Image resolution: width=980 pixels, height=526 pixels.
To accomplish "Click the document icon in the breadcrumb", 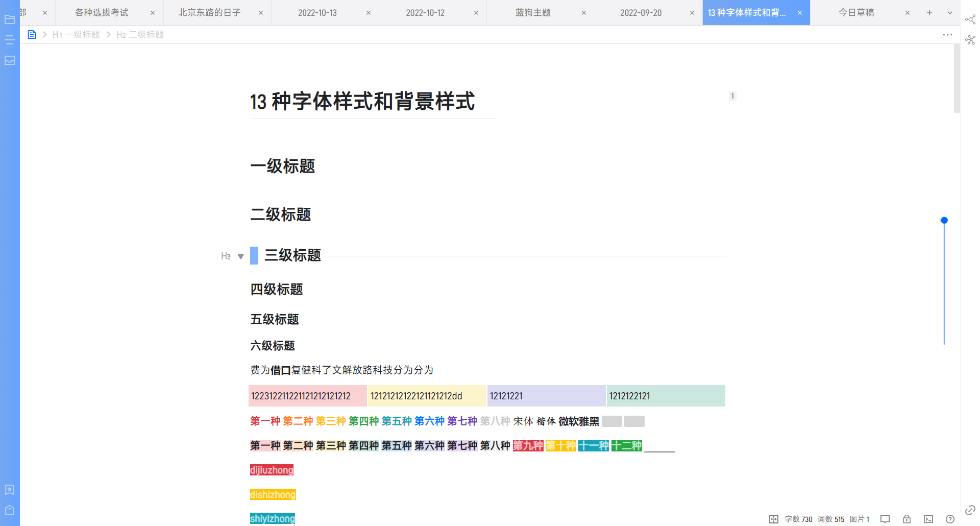I will tap(32, 34).
